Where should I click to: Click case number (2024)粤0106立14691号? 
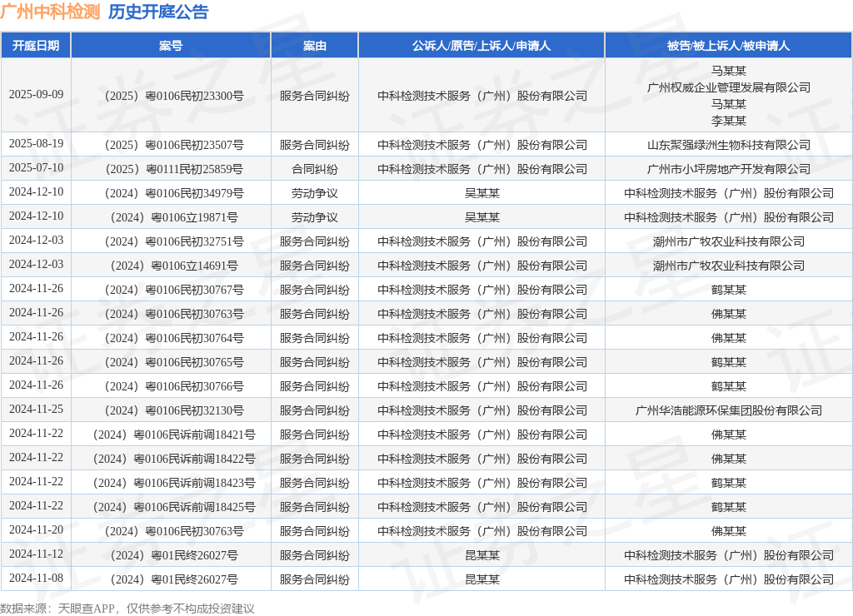[x=174, y=266]
